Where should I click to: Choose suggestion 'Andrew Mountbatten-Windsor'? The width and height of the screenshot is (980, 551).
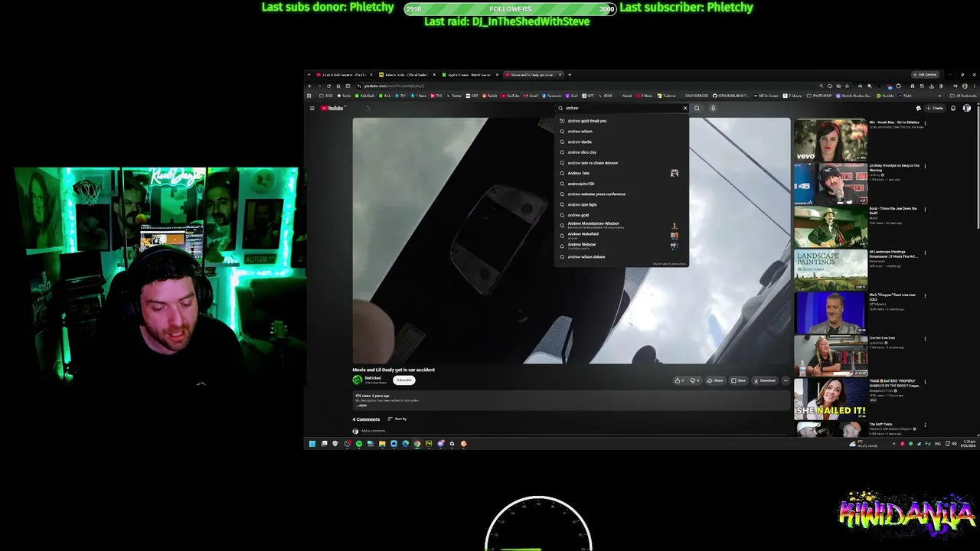click(x=621, y=225)
